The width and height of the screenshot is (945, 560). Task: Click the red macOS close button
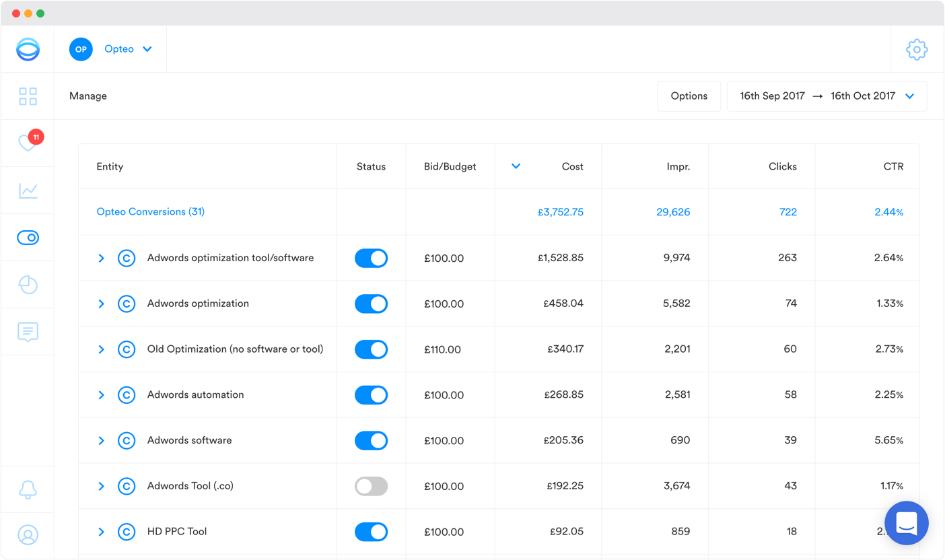[16, 13]
